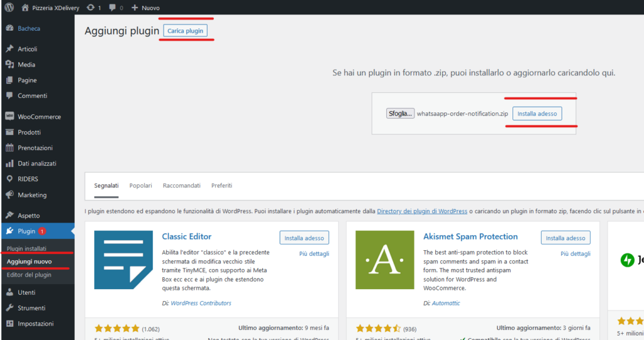Click the Prenotazioni calendar icon
The height and width of the screenshot is (340, 644).
[9, 148]
